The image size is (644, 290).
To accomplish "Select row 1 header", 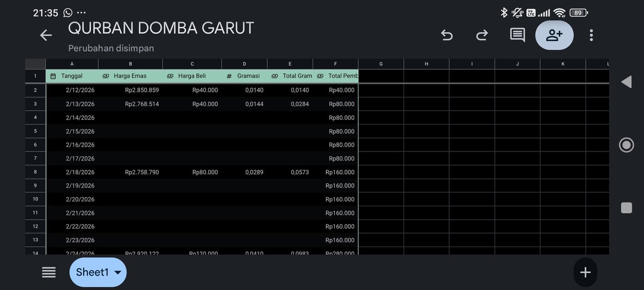I will [x=35, y=76].
